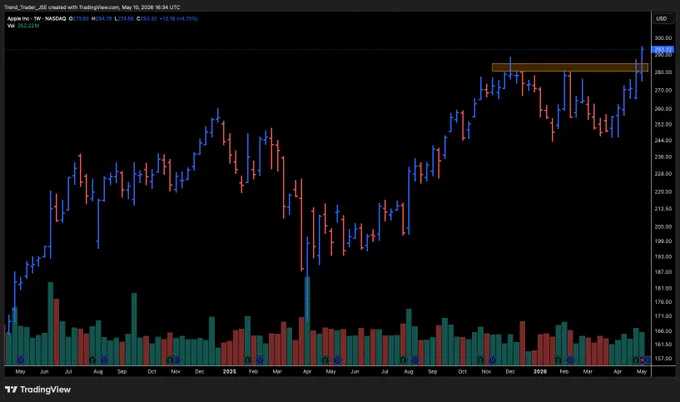Click the current price label 293.32
This screenshot has width=680, height=402.
(x=664, y=50)
